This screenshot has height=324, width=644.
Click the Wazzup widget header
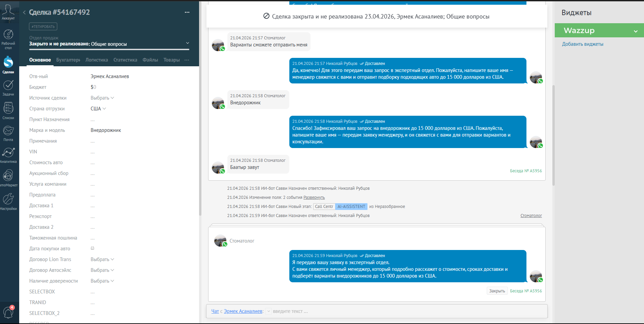pyautogui.click(x=599, y=30)
